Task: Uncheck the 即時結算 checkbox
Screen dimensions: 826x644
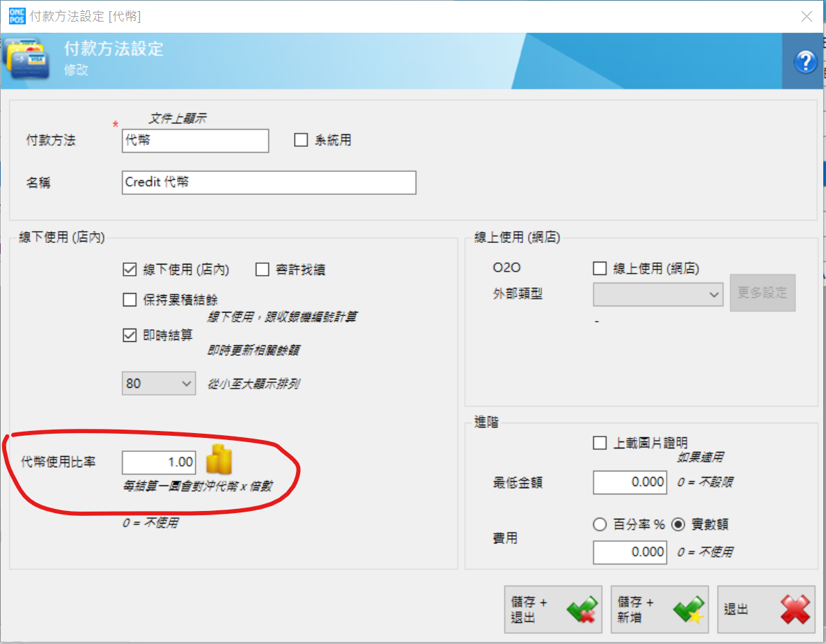Action: pos(129,335)
